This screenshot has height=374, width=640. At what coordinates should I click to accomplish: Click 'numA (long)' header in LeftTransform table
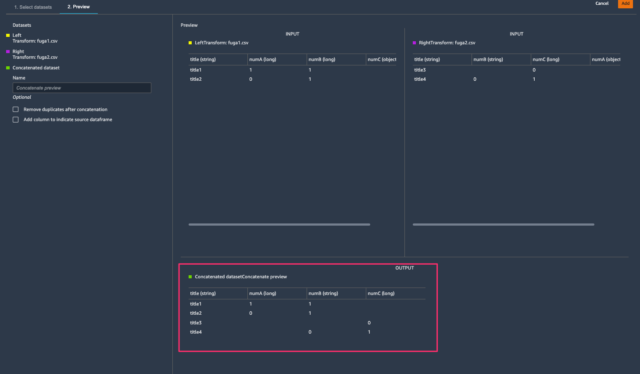277,60
